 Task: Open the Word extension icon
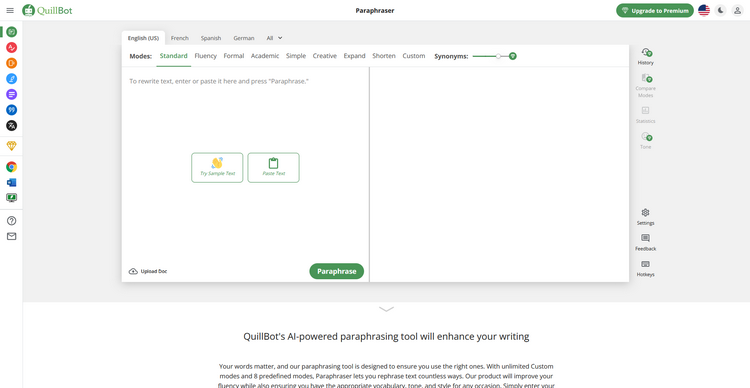click(11, 182)
